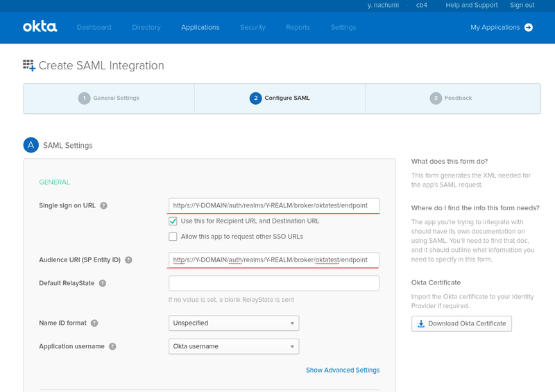The height and width of the screenshot is (392, 555).
Task: Click Help and Support link
Action: tap(472, 6)
